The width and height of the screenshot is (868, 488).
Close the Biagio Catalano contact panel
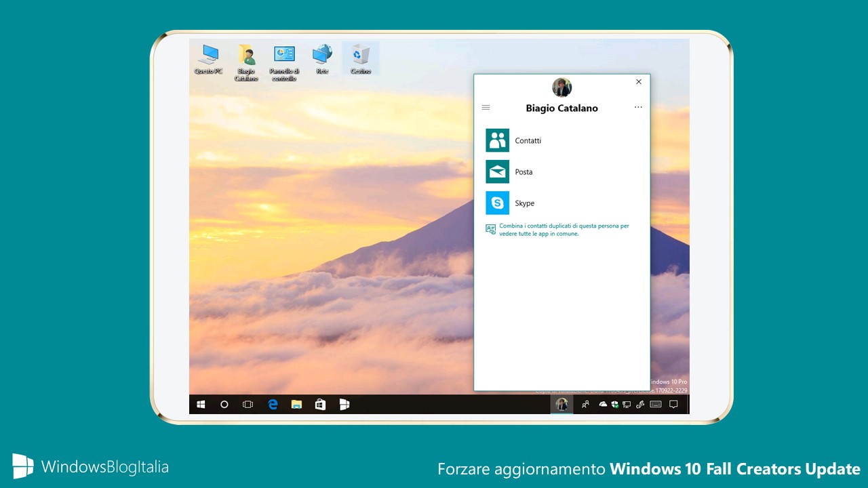coord(638,81)
